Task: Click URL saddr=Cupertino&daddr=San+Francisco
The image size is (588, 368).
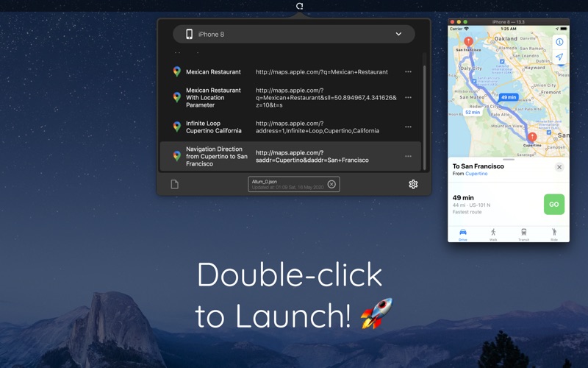Action: 312,156
